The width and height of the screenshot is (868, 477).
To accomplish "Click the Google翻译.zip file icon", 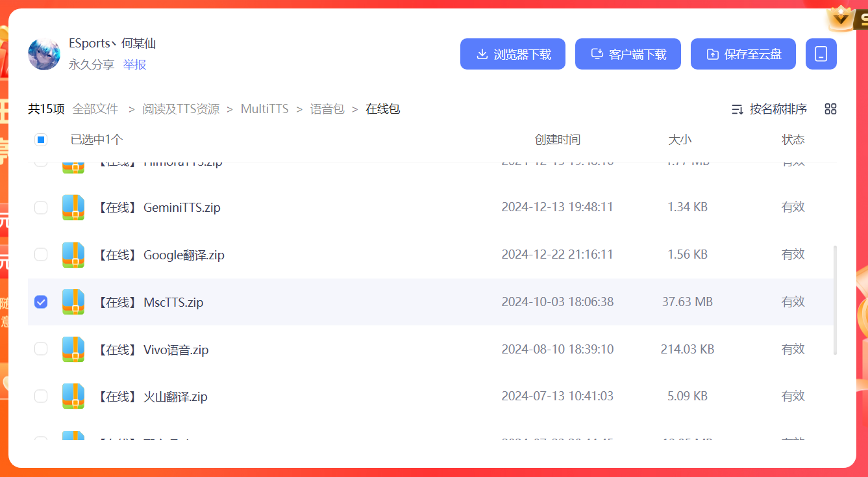I will click(73, 255).
